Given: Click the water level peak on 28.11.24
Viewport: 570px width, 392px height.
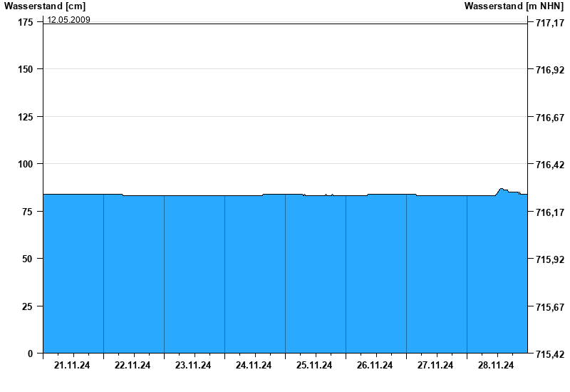Looking at the screenshot, I should (502, 189).
